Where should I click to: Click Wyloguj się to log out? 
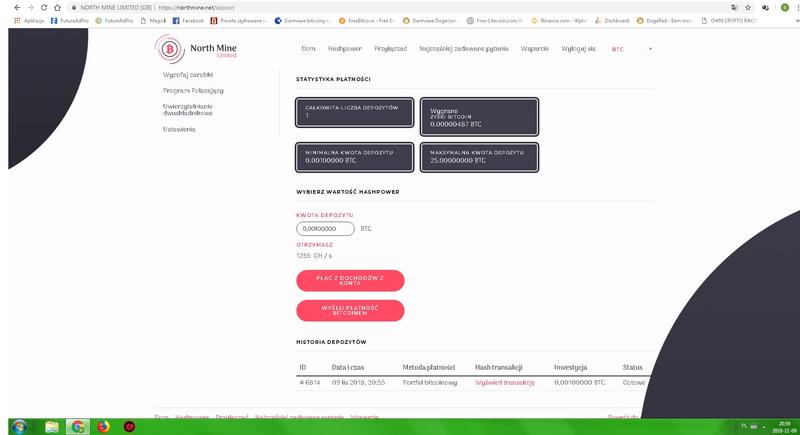tap(578, 49)
